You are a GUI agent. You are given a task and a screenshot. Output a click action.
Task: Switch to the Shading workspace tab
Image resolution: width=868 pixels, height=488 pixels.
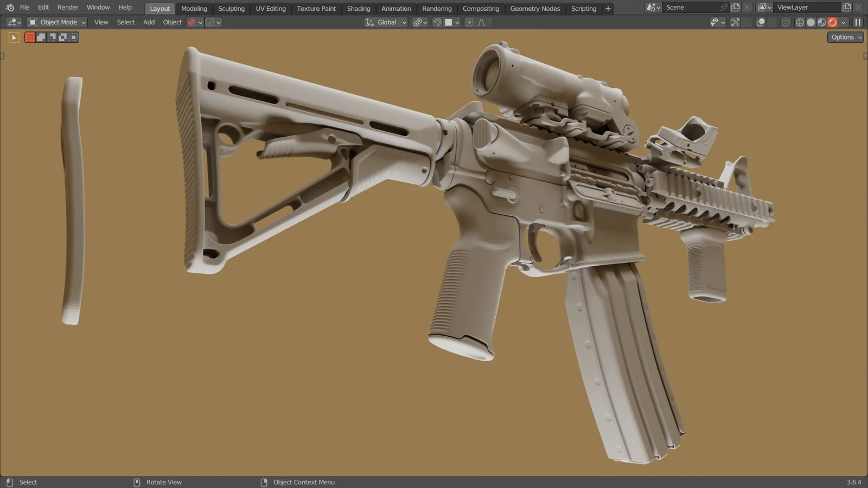pyautogui.click(x=358, y=8)
